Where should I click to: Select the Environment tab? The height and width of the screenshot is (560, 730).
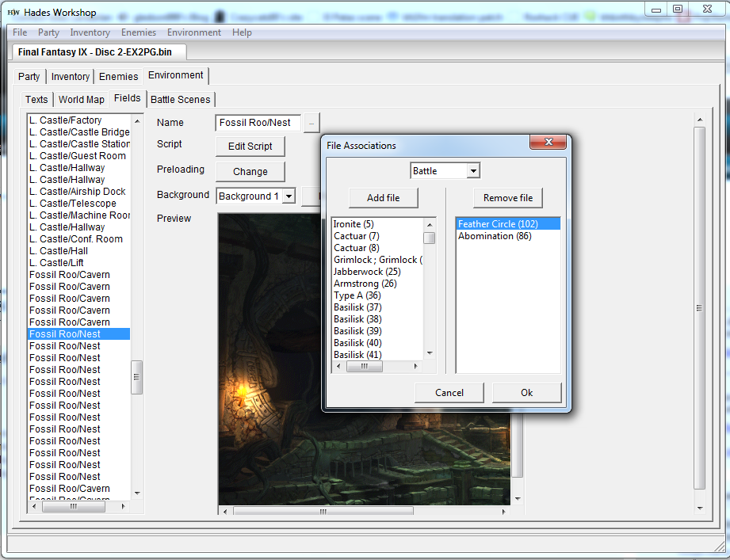coord(175,75)
